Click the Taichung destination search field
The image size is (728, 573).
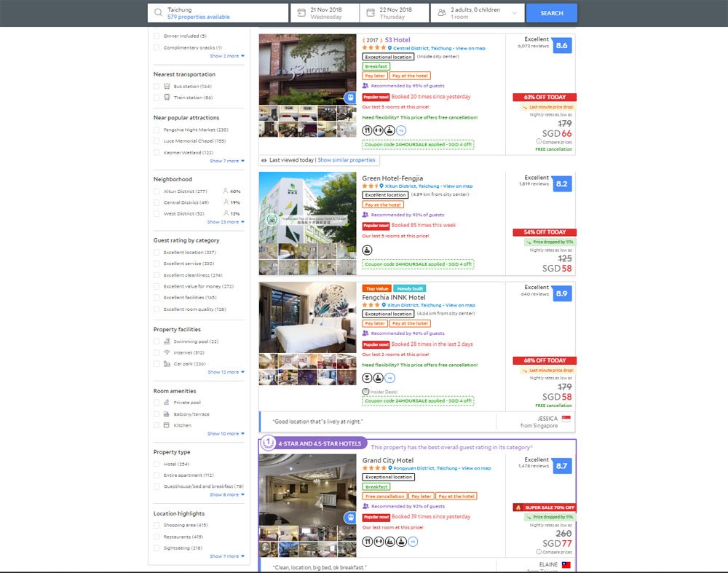(218, 13)
